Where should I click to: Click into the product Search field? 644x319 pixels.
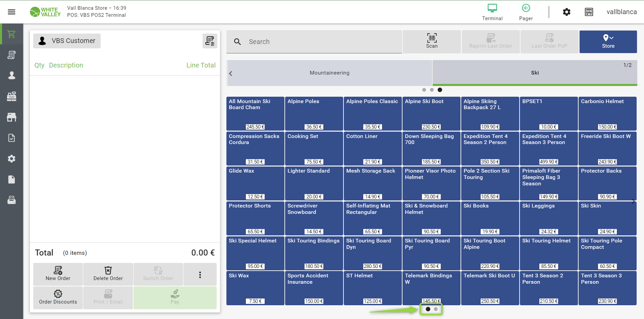click(322, 42)
